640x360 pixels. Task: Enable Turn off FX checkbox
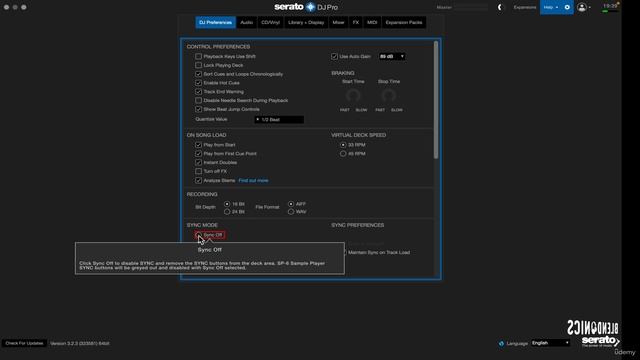pos(198,171)
